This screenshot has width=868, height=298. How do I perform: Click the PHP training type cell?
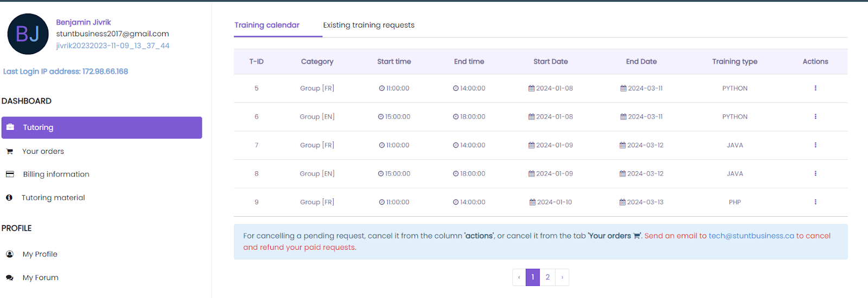(735, 202)
